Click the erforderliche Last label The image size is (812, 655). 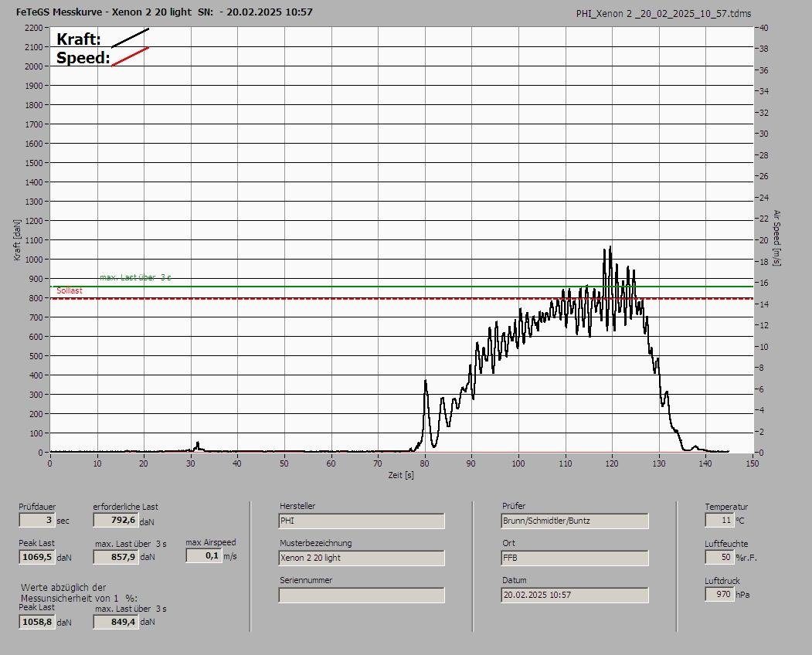[x=126, y=507]
